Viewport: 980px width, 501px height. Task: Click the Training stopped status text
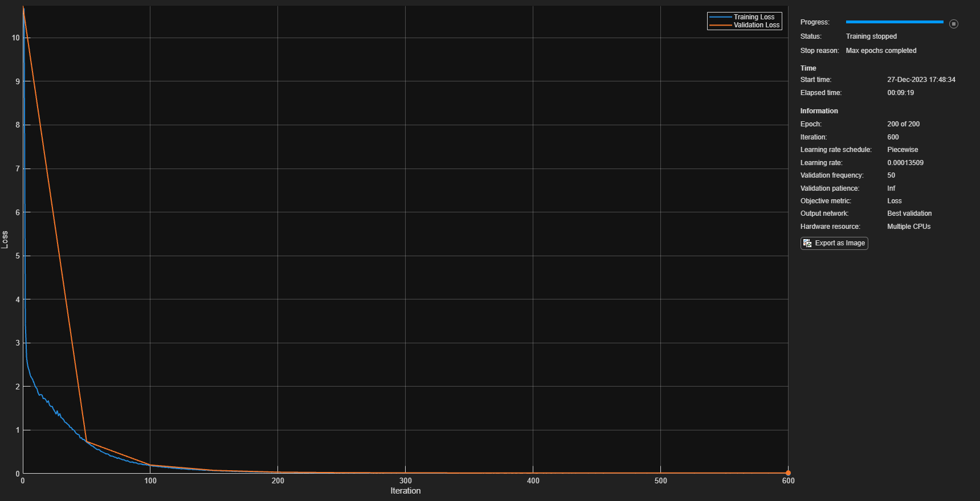click(871, 36)
